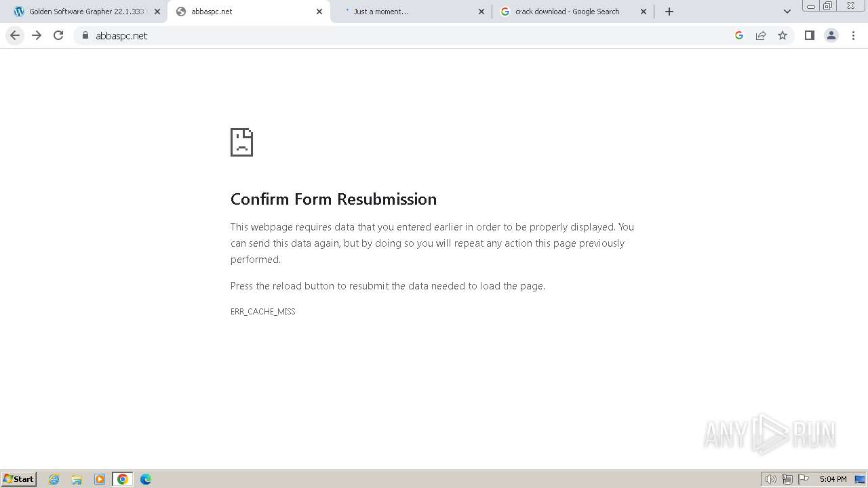Image resolution: width=868 pixels, height=488 pixels.
Task: Expand the tab search dropdown arrow
Action: point(787,12)
